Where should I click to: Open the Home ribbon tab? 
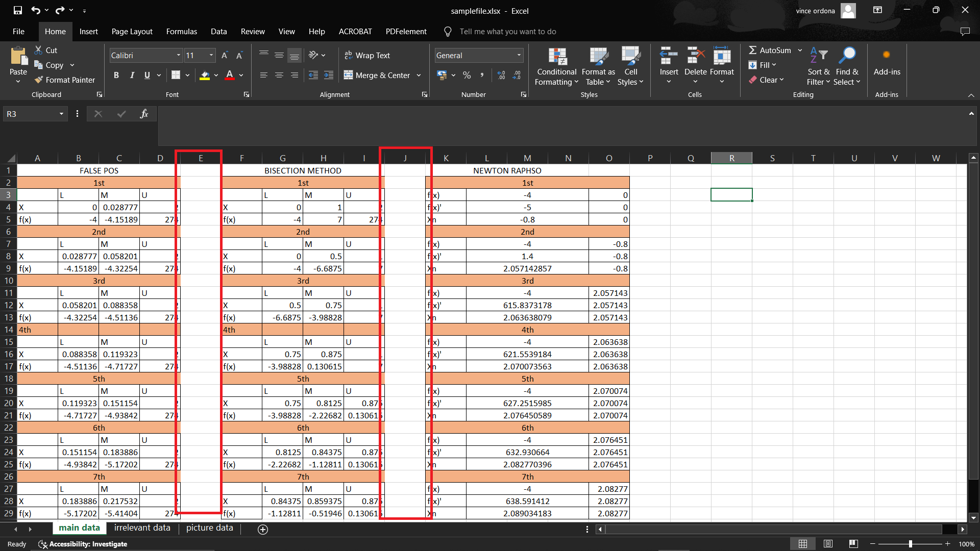[55, 32]
